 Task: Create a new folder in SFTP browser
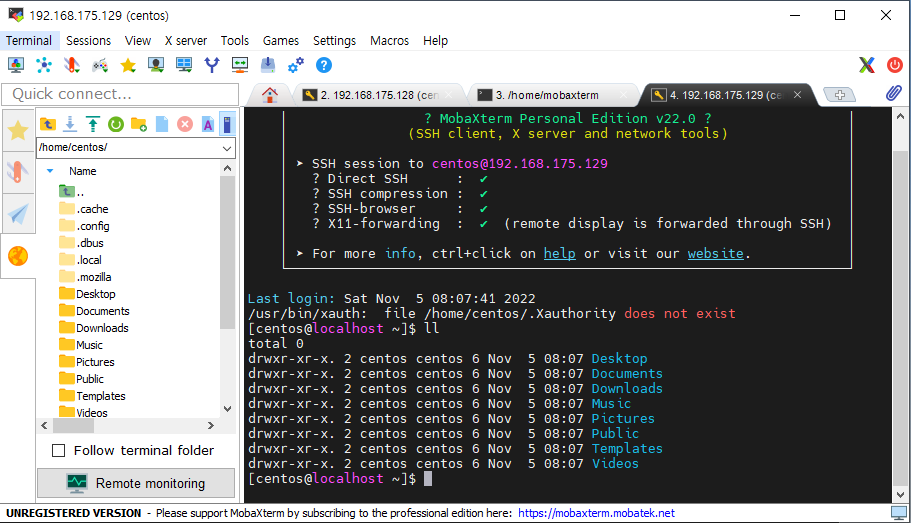[139, 124]
